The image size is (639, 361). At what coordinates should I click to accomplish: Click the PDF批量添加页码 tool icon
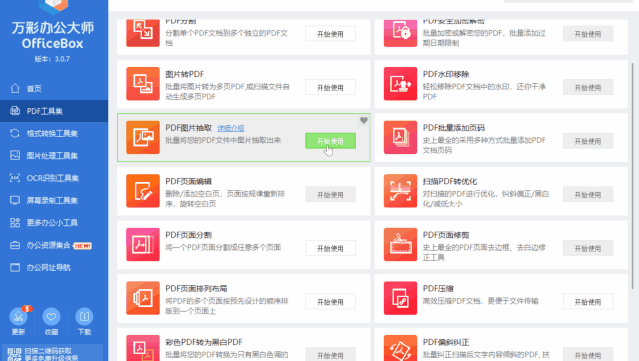[400, 137]
